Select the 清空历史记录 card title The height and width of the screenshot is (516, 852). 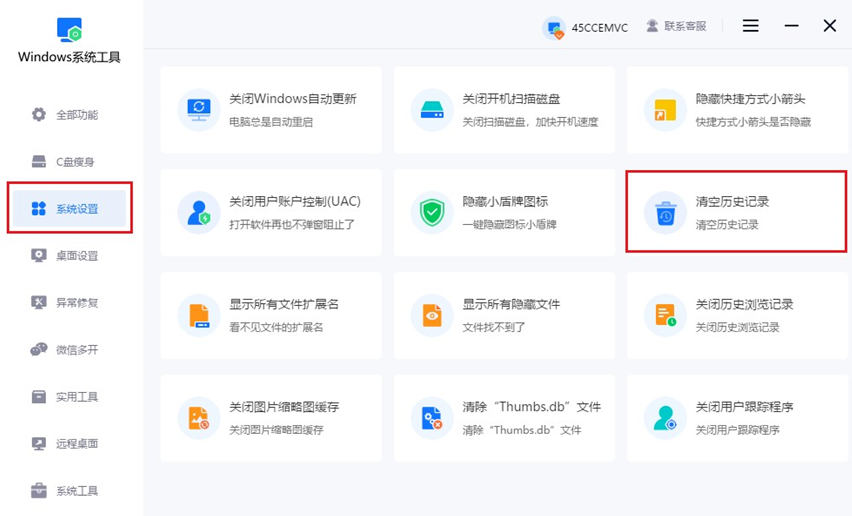click(732, 202)
